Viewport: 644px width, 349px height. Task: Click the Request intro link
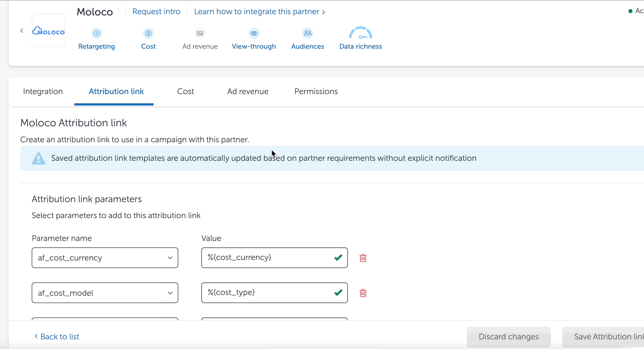click(x=156, y=11)
